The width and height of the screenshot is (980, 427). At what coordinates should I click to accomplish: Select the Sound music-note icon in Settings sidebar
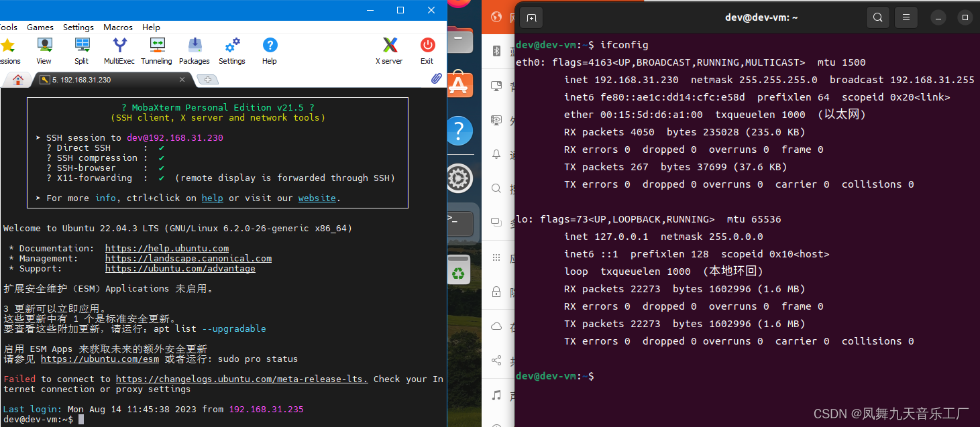tap(496, 394)
